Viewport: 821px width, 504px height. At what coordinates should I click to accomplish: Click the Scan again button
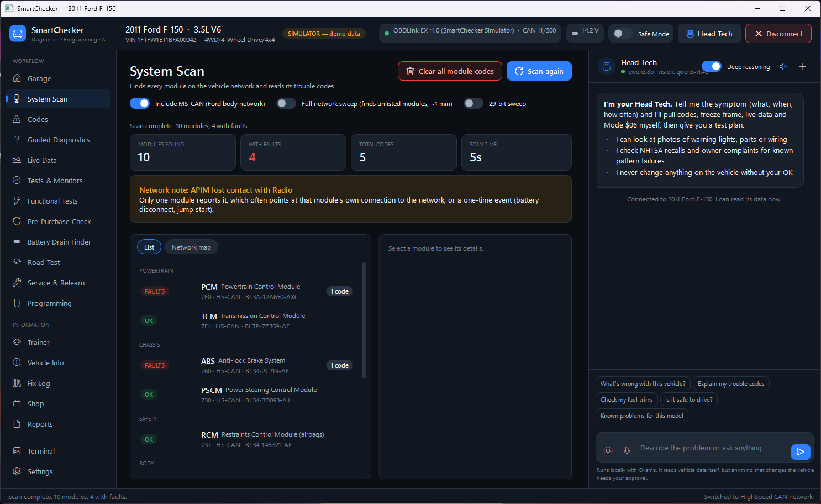(x=539, y=71)
